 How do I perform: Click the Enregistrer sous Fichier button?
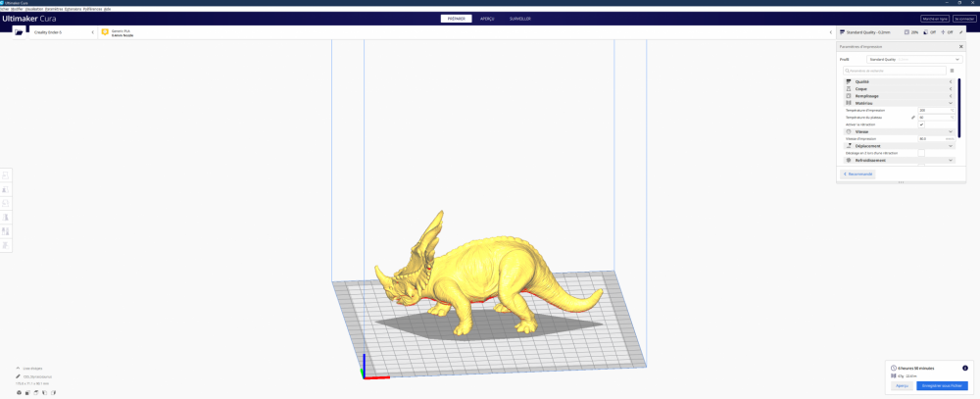point(942,386)
